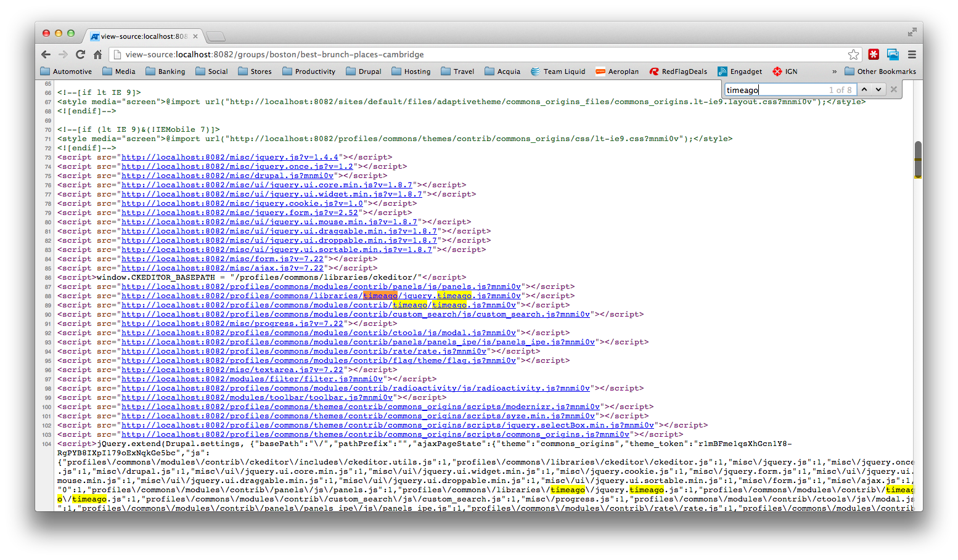Open the Other Bookmarks folder
The height and width of the screenshot is (560, 958).
pyautogui.click(x=880, y=71)
